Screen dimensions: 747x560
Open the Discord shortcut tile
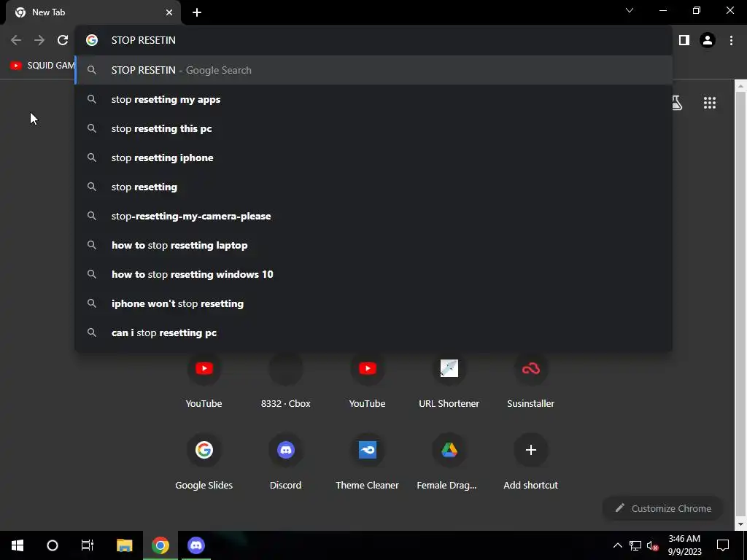pyautogui.click(x=286, y=462)
